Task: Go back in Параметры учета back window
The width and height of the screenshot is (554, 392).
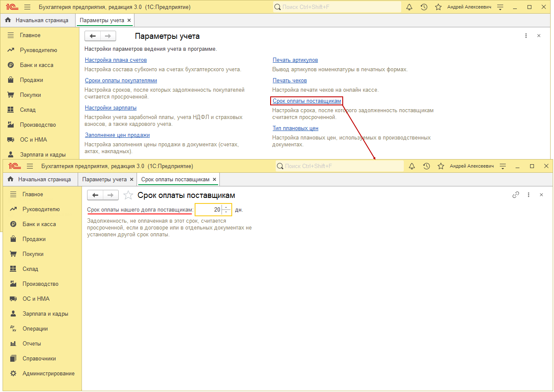Action: (93, 36)
